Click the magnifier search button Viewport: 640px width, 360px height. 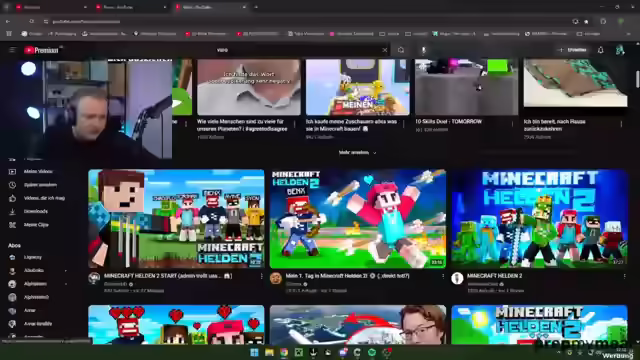[x=401, y=50]
